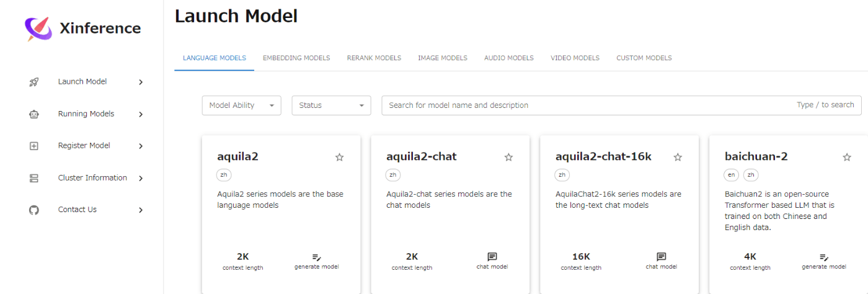Open the baichuan-2 model card

(x=789, y=215)
